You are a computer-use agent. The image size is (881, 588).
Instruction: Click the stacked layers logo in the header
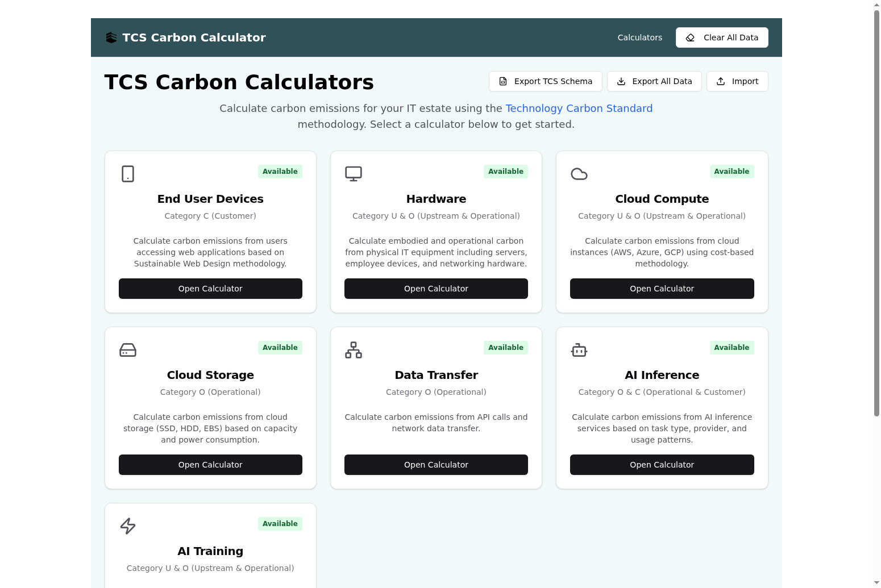pyautogui.click(x=111, y=37)
